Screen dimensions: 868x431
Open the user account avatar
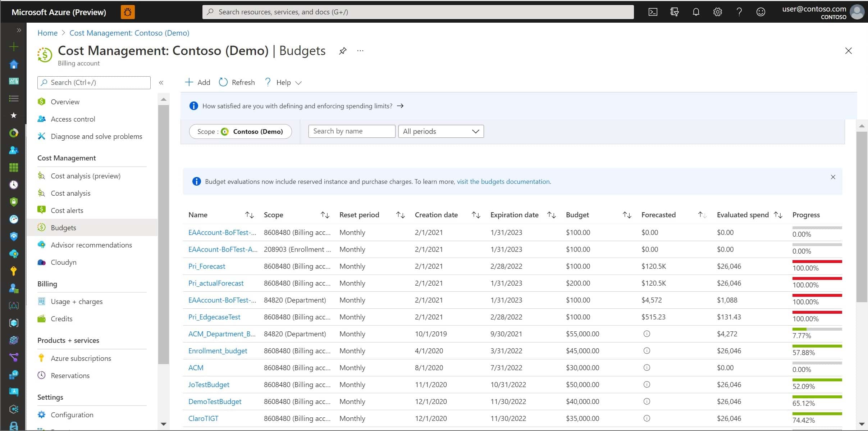pos(857,12)
